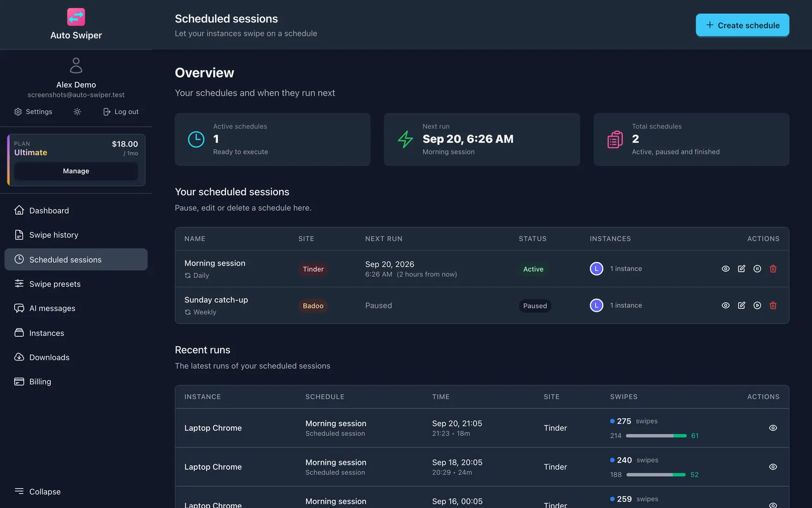Click Morning session name in schedules table
The image size is (812, 508).
click(x=215, y=263)
